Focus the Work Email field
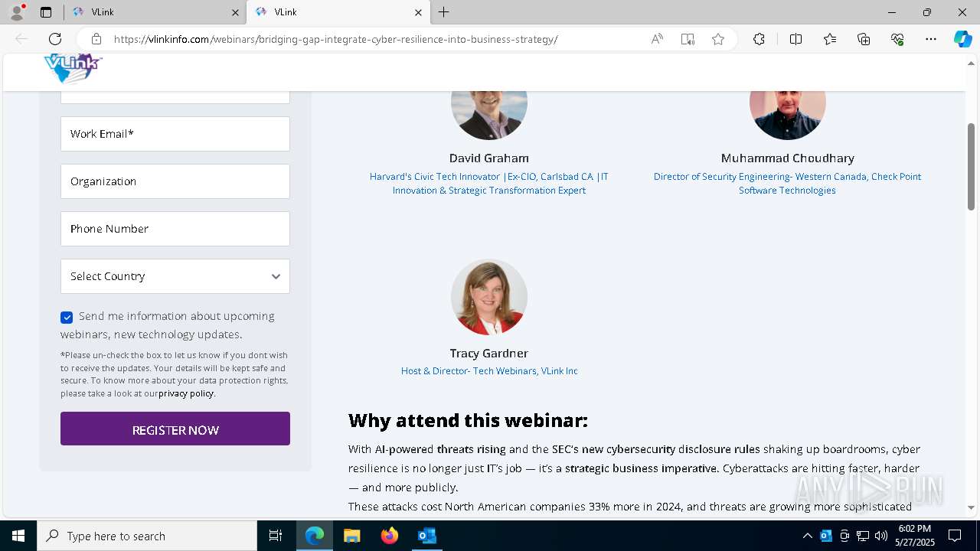 click(175, 134)
